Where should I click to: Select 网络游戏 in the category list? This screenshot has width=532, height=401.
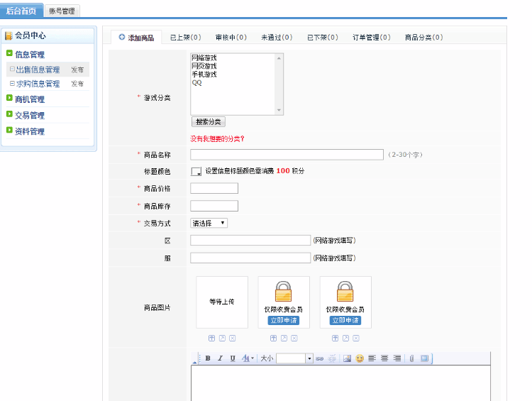[204, 57]
